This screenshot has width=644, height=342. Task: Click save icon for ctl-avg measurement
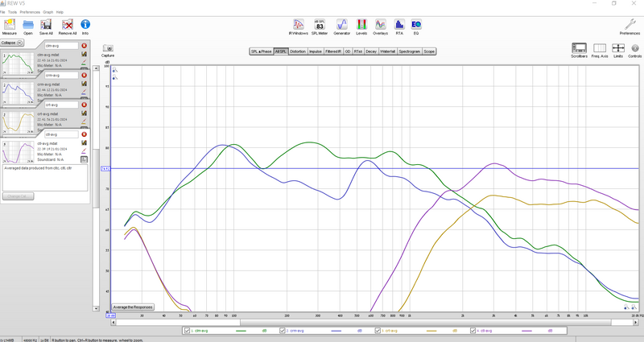[x=85, y=143]
